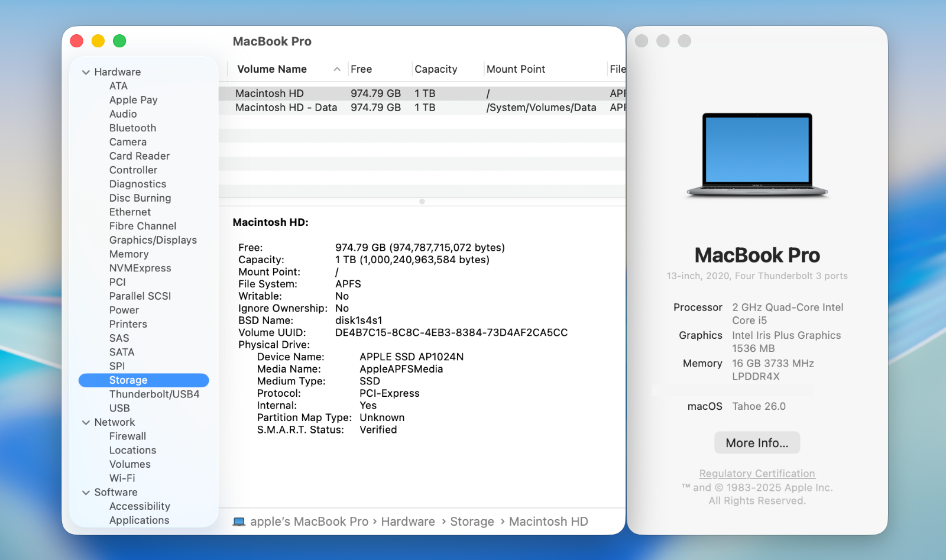Collapse the Network section chevron

[x=86, y=422]
